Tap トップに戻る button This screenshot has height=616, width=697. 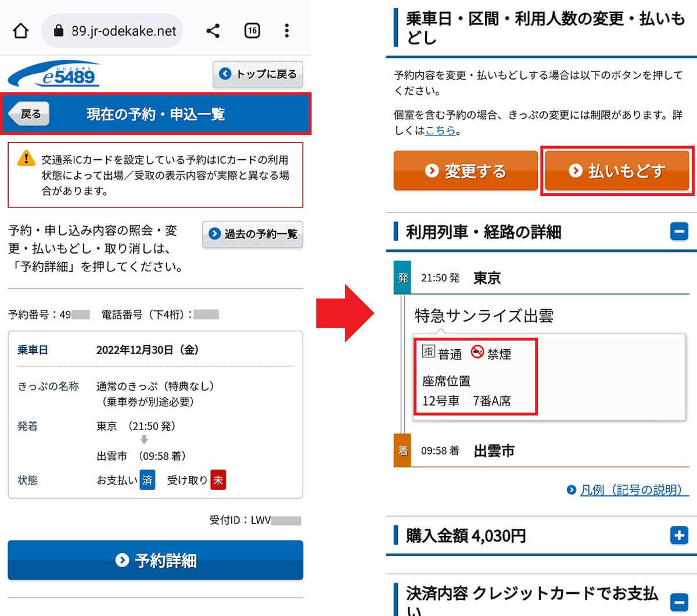(x=258, y=74)
